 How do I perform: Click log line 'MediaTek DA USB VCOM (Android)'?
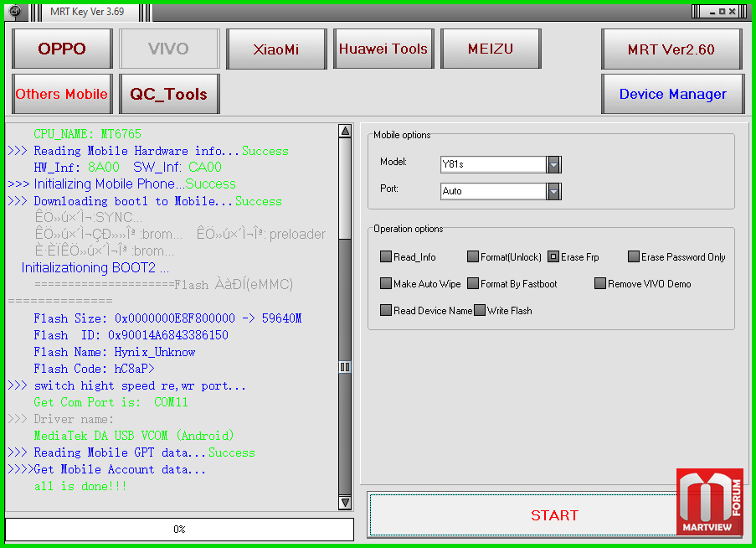134,436
